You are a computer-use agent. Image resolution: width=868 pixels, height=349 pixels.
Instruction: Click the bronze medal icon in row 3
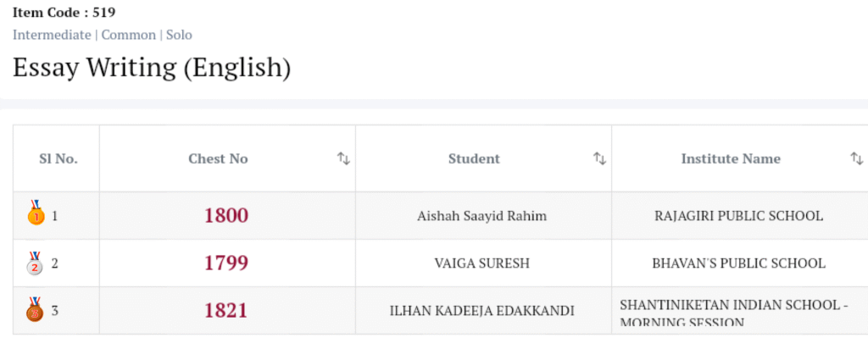coord(35,309)
